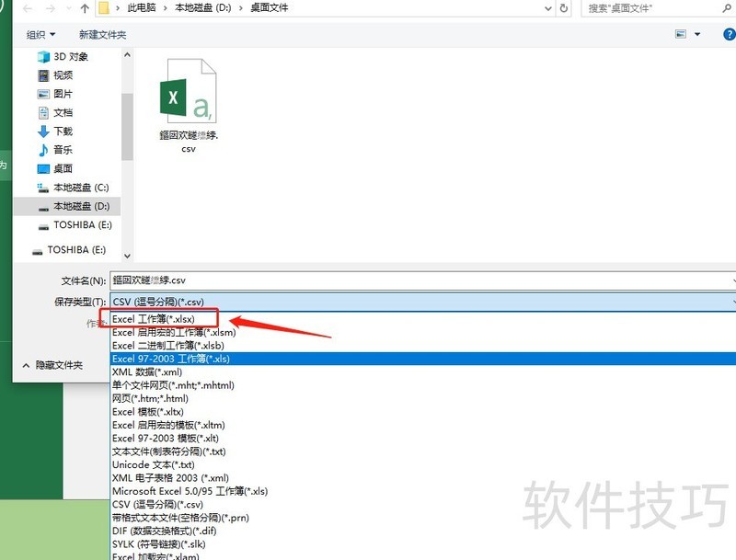The height and width of the screenshot is (560, 736).
Task: Select 本地磁盘 (D:) drive
Action: 67,206
